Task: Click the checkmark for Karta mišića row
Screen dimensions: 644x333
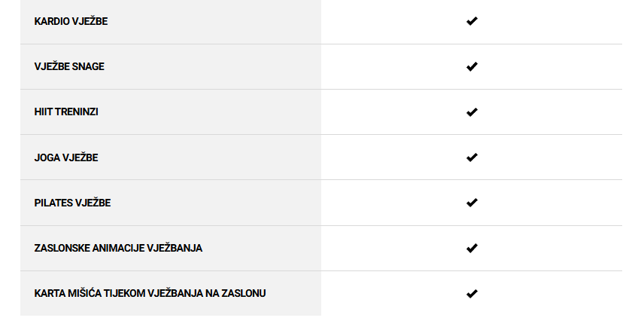Action: click(x=472, y=294)
